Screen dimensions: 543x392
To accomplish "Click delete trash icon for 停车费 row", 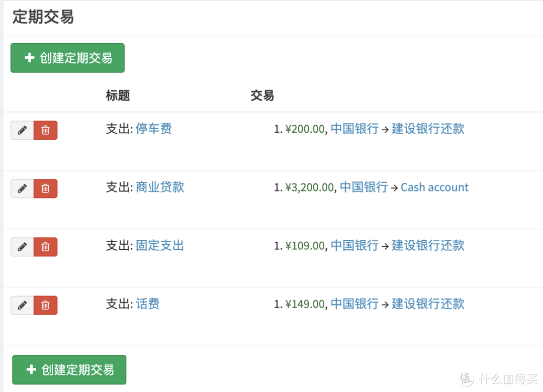I will (45, 130).
